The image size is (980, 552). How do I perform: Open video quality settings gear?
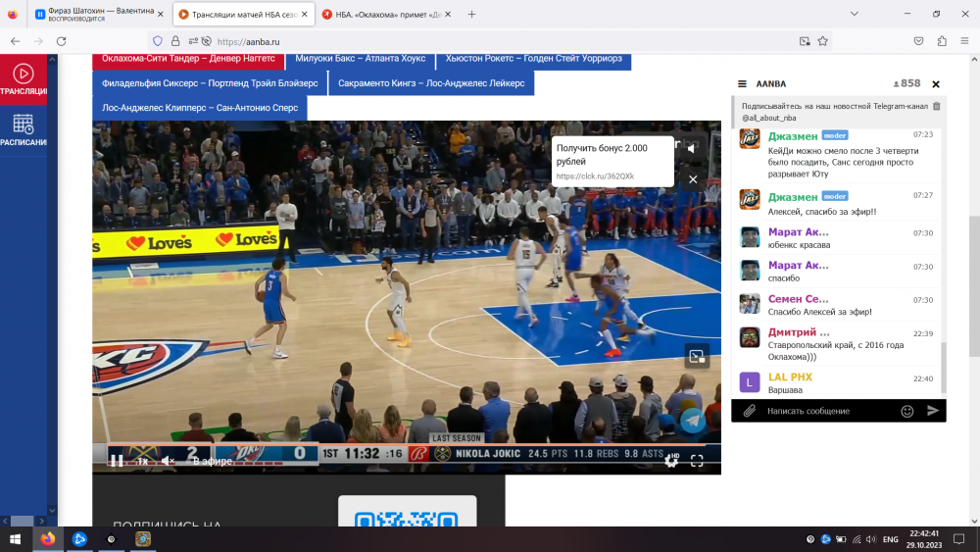coord(671,461)
